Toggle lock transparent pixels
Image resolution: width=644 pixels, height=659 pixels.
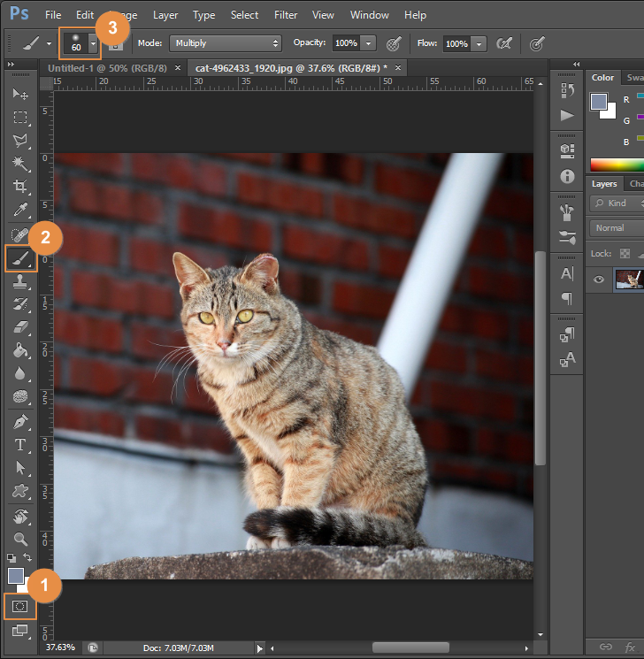[625, 254]
